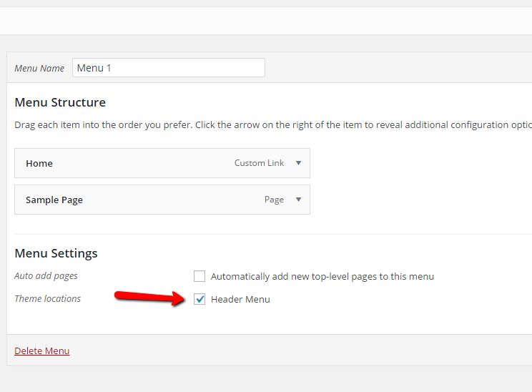532x392 pixels.
Task: Expand the Sample Page item arrow
Action: [x=299, y=200]
